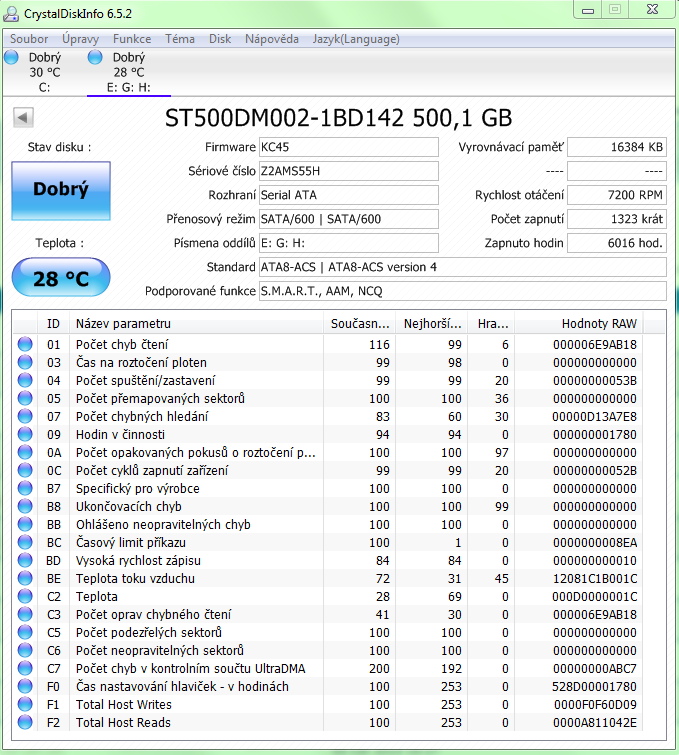Select the text 'Total Host Writes'
The image size is (679, 755).
click(x=124, y=704)
